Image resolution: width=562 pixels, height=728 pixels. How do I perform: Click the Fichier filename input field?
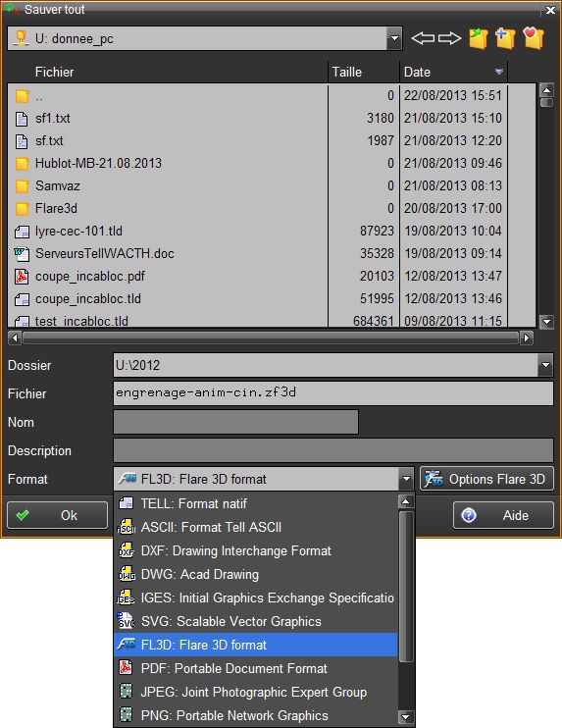(x=333, y=393)
